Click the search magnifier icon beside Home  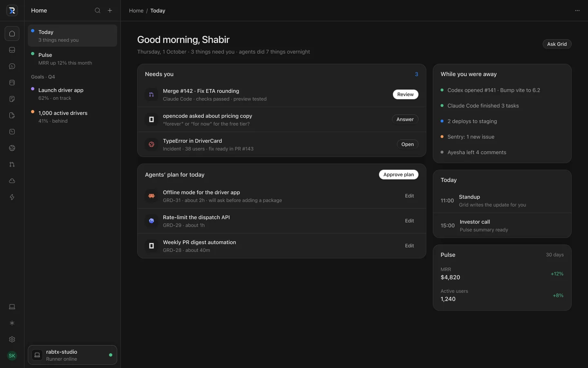click(98, 11)
